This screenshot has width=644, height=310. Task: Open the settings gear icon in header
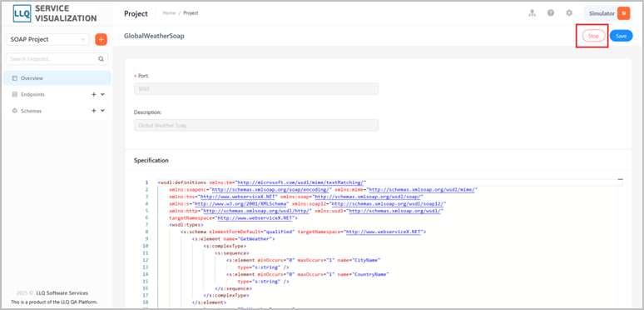pos(569,13)
